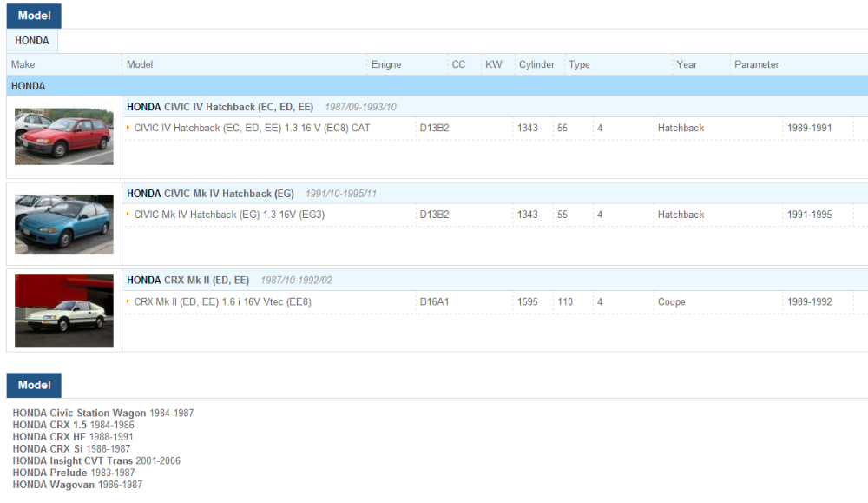Click arrow bullet beside CRX Mk II 1.6 i
Image resolution: width=868 pixels, height=503 pixels.
128,301
